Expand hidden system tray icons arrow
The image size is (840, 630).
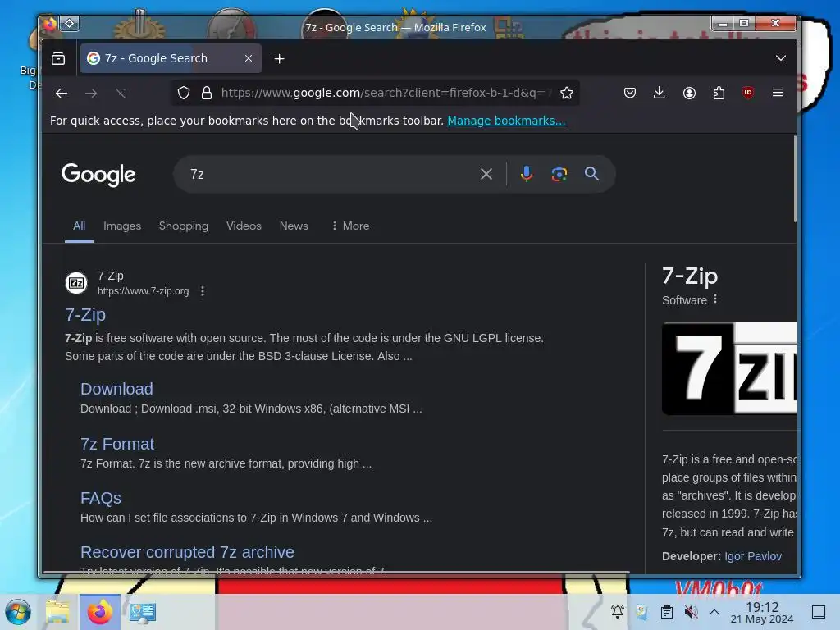pos(714,612)
